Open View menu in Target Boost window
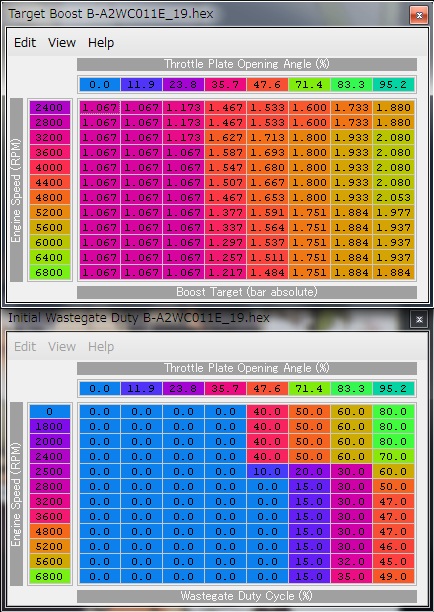Image resolution: width=434 pixels, height=612 pixels. click(x=62, y=43)
